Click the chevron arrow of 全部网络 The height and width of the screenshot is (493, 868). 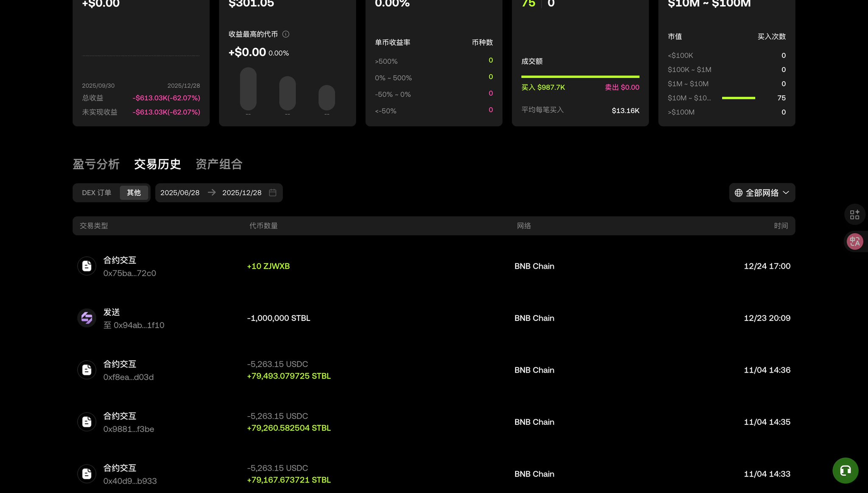click(786, 193)
